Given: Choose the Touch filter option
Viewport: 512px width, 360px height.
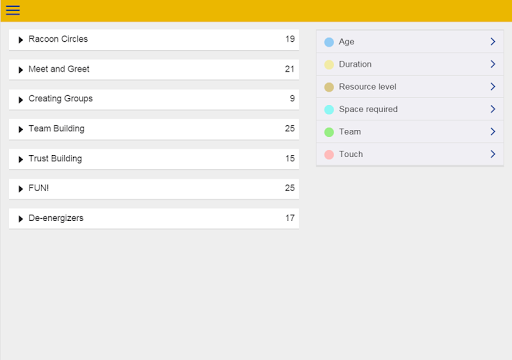Looking at the screenshot, I should pos(410,154).
